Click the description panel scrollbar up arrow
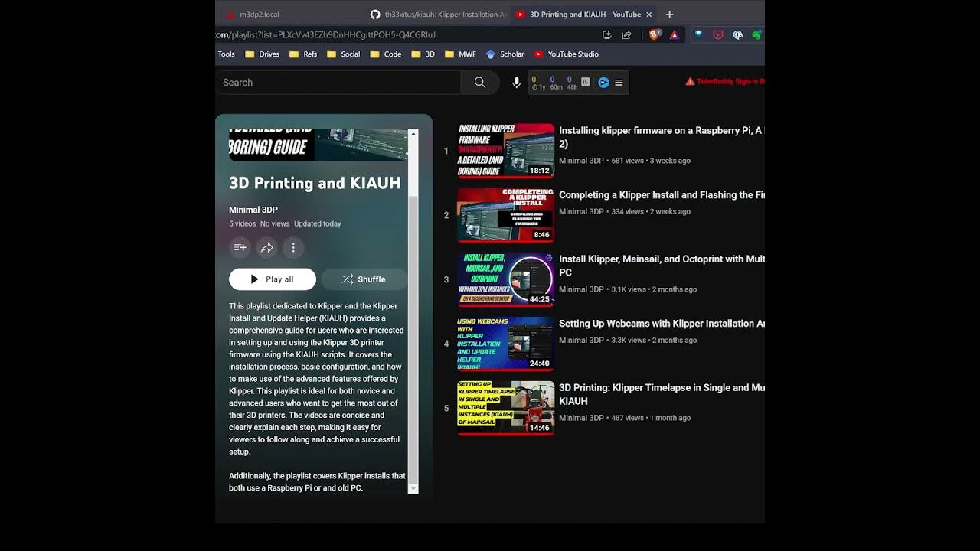The image size is (980, 551). pyautogui.click(x=413, y=134)
